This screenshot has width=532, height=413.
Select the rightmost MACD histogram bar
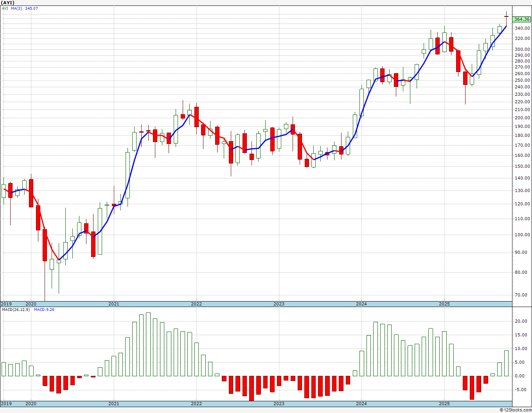506,363
